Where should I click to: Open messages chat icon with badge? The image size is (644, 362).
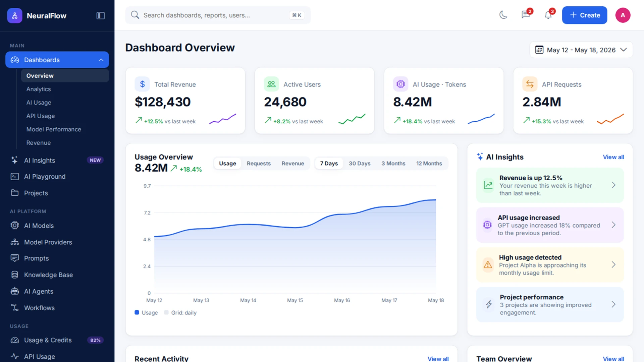pyautogui.click(x=526, y=15)
